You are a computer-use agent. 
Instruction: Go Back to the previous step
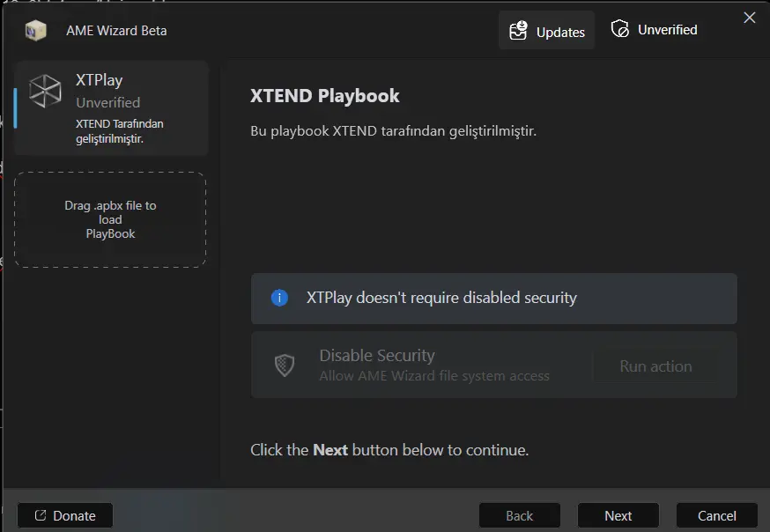520,516
